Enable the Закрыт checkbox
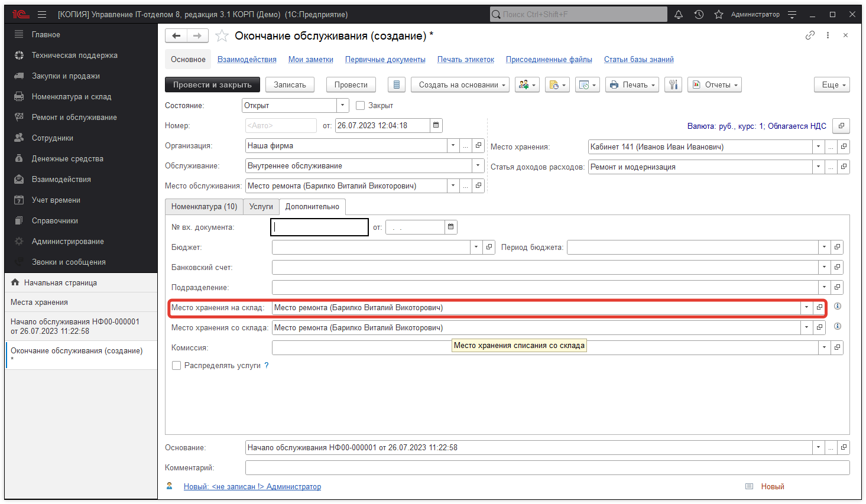This screenshot has height=504, width=866. pos(361,106)
